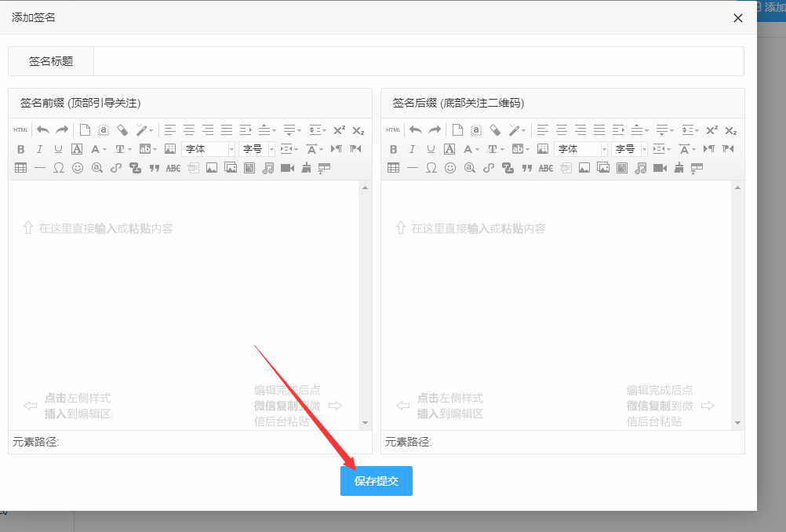Screen dimensions: 786x532
Task: Insert music in the right editor
Action: click(639, 167)
